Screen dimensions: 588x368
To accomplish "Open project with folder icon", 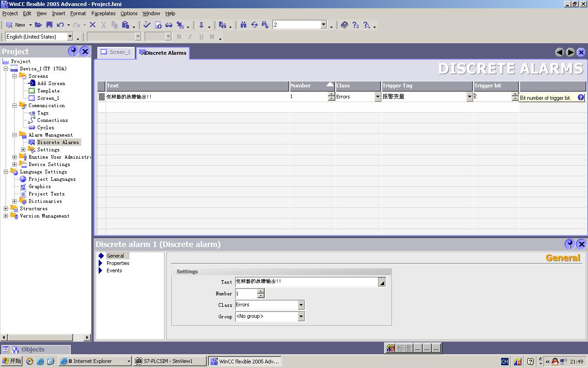I will point(39,25).
